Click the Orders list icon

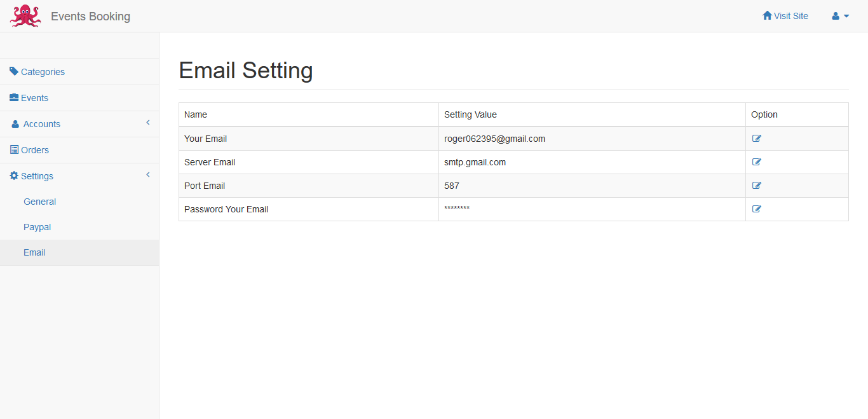point(14,149)
